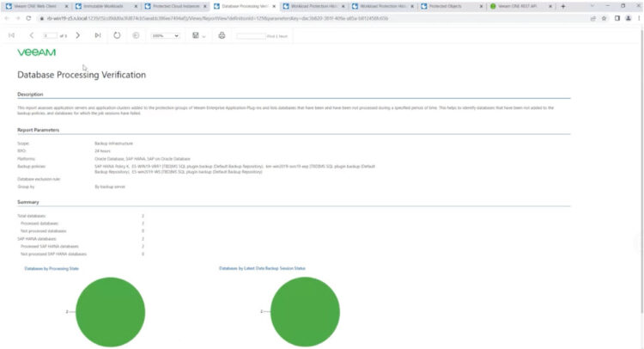Switch to Protected Cloud Instances tab
The image size is (644, 349).
(x=176, y=6)
